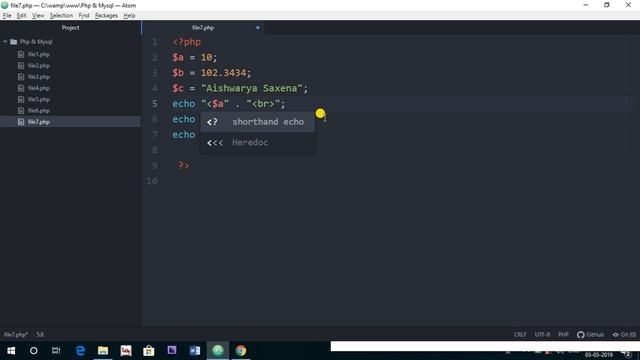
Task: Open file1.php in the tree
Action: tap(39, 54)
